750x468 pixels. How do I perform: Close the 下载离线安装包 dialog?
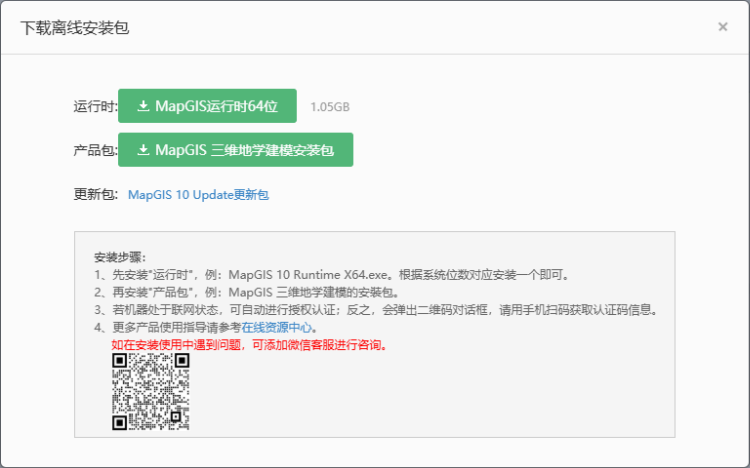click(x=722, y=27)
